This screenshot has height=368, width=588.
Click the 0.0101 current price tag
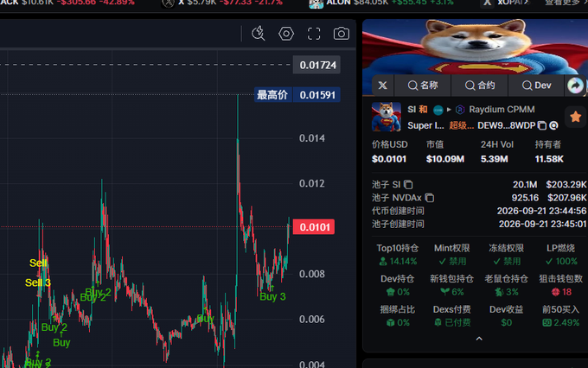point(314,226)
